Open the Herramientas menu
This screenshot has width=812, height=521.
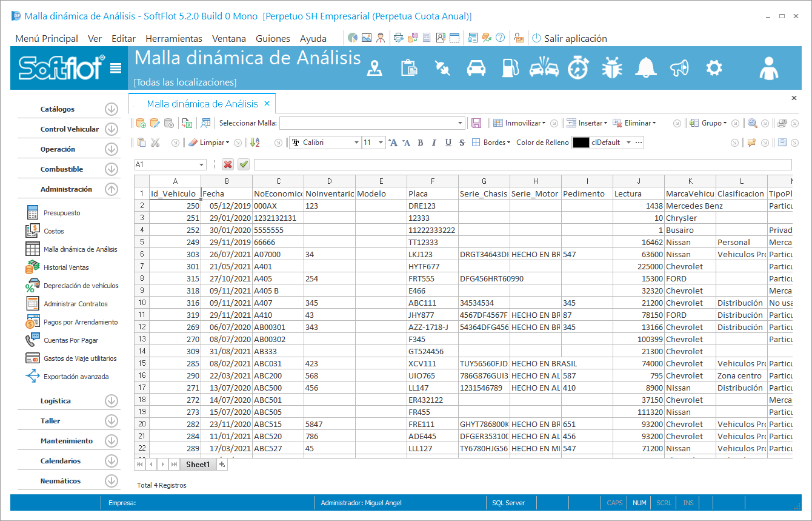(x=174, y=38)
